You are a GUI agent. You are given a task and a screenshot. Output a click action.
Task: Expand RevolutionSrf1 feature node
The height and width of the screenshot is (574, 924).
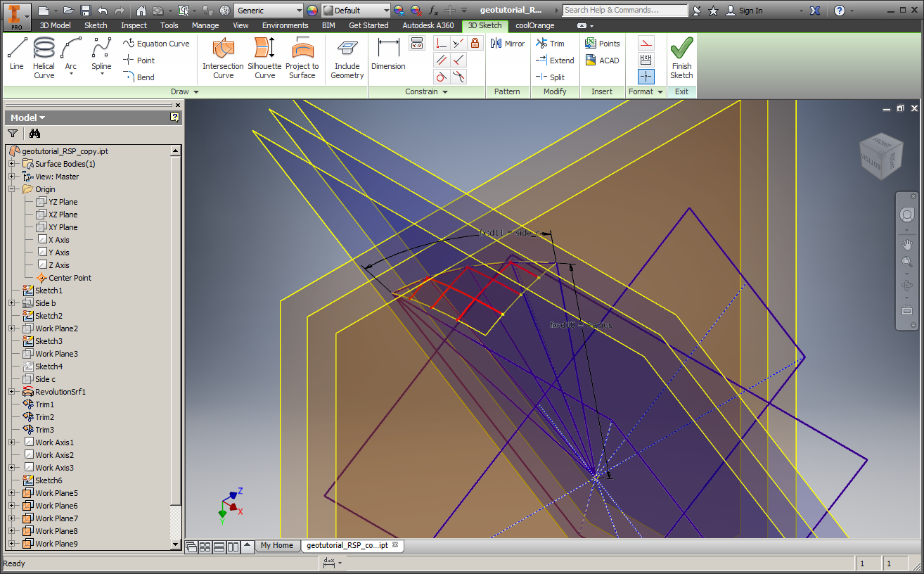12,392
